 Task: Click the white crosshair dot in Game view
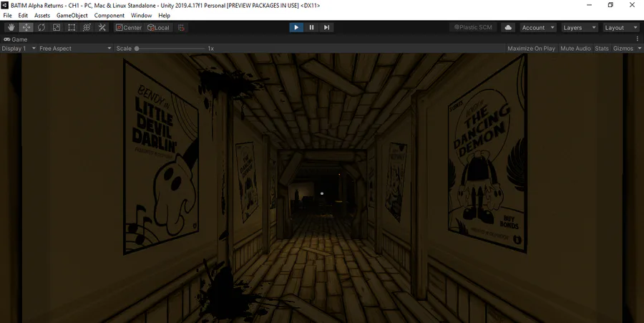pyautogui.click(x=322, y=193)
